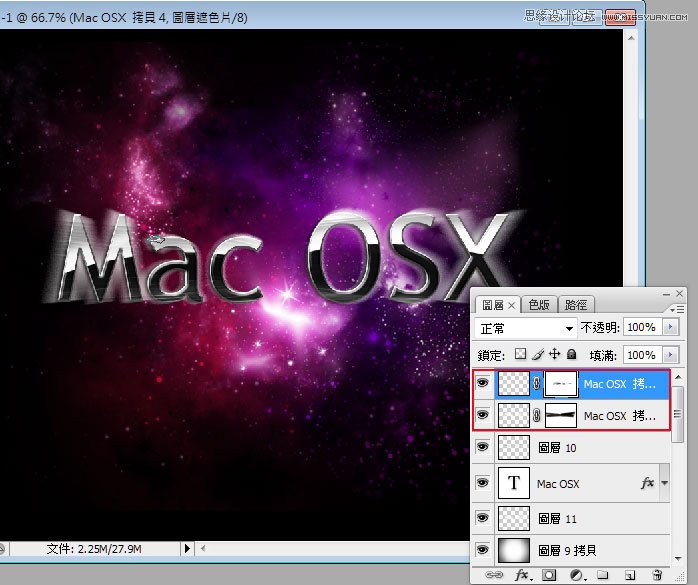Image resolution: width=698 pixels, height=585 pixels.
Task: Open the 正常 blend mode dropdown
Action: (525, 329)
